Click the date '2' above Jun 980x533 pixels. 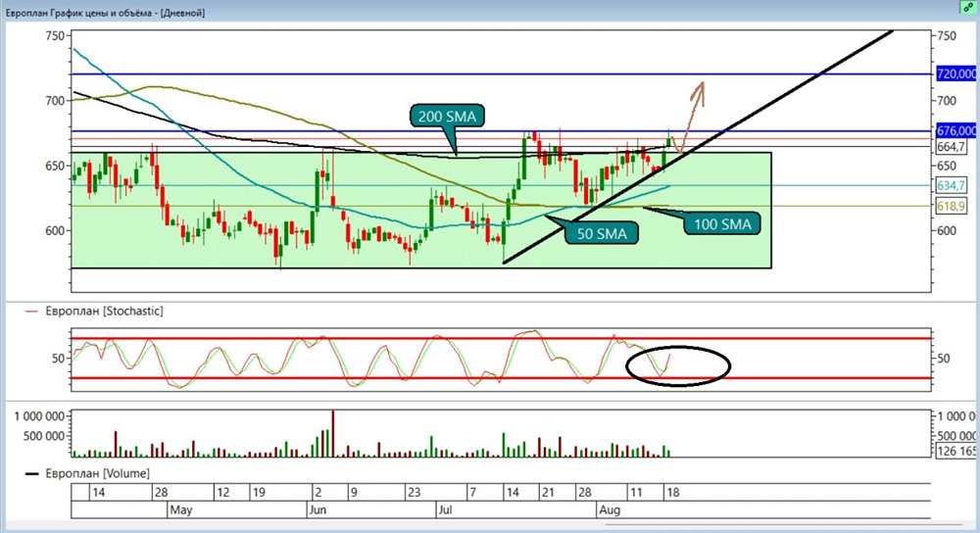point(317,493)
